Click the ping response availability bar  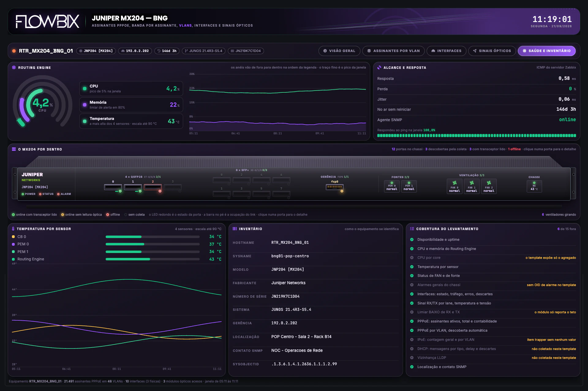point(477,136)
